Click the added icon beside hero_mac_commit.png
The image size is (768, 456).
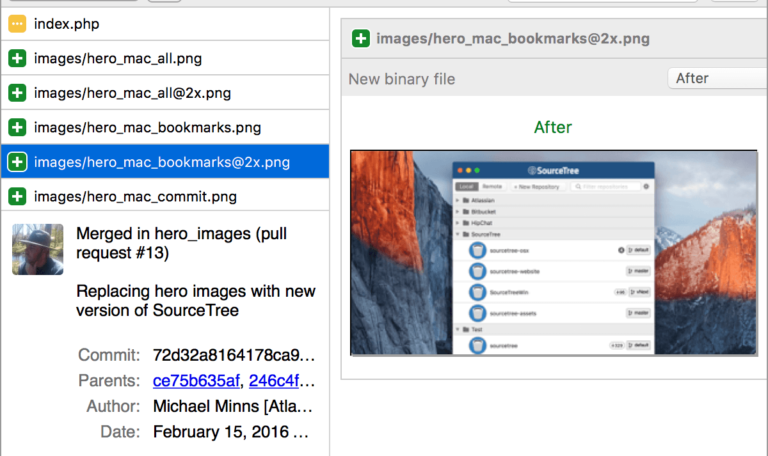17,196
